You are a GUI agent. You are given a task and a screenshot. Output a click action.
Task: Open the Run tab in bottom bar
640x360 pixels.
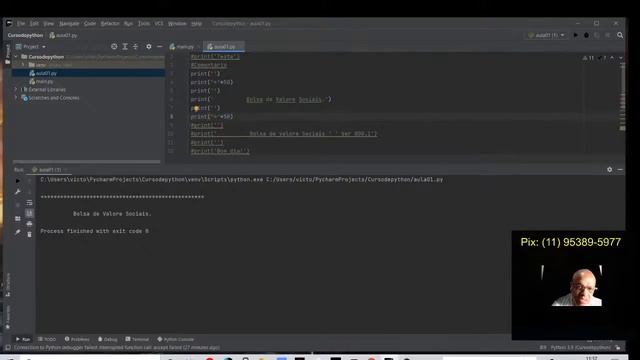pos(23,339)
